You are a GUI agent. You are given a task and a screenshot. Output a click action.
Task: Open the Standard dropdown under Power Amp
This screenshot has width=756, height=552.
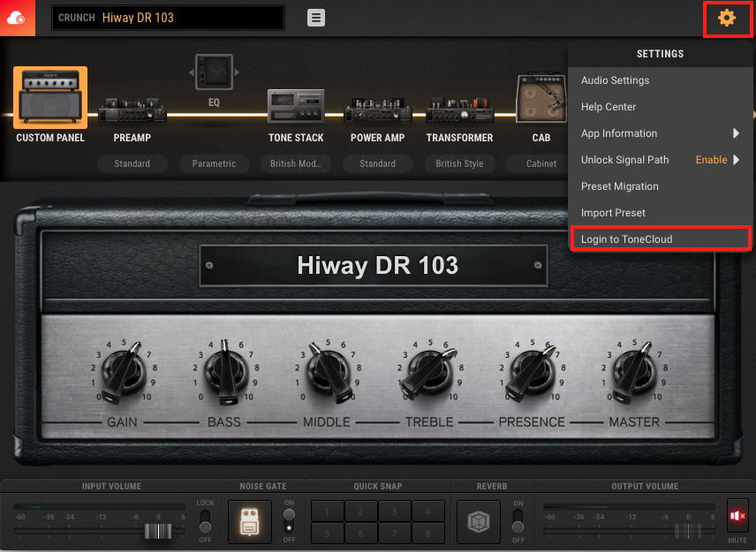[x=377, y=164]
